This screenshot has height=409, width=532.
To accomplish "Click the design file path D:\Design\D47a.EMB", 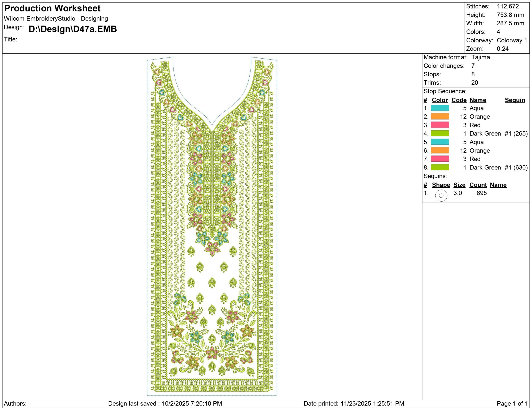I will 73,29.
